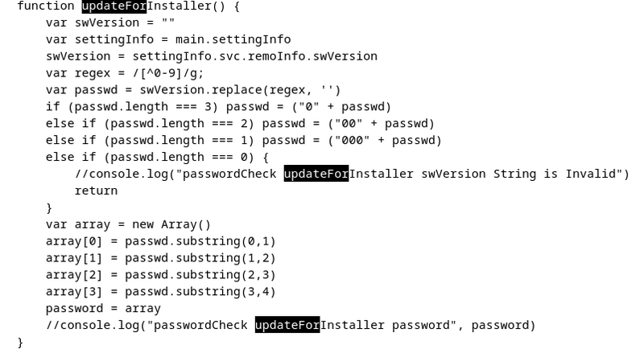Click the "return" statement
Viewport: 644px width, 353px height.
point(96,191)
